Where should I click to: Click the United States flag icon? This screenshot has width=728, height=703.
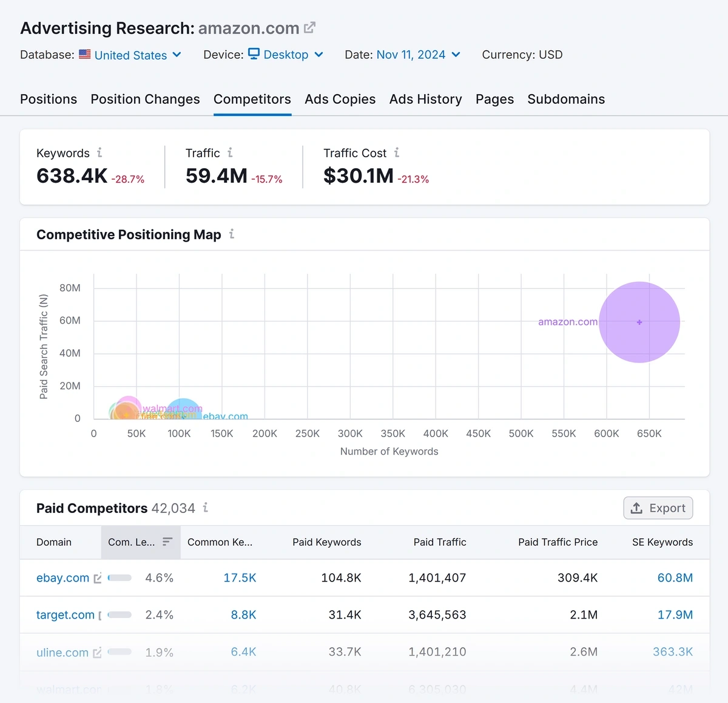[x=85, y=54]
